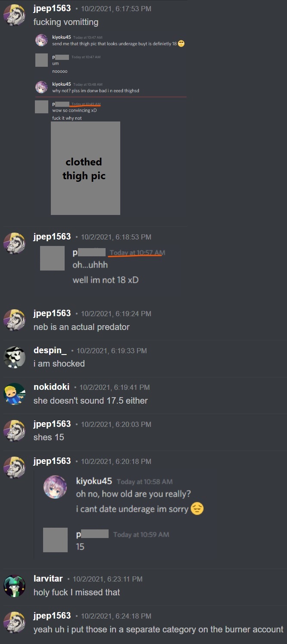287x644 pixels.
Task: Click the censored gray avatar beside the '15' reply
Action: (55, 540)
